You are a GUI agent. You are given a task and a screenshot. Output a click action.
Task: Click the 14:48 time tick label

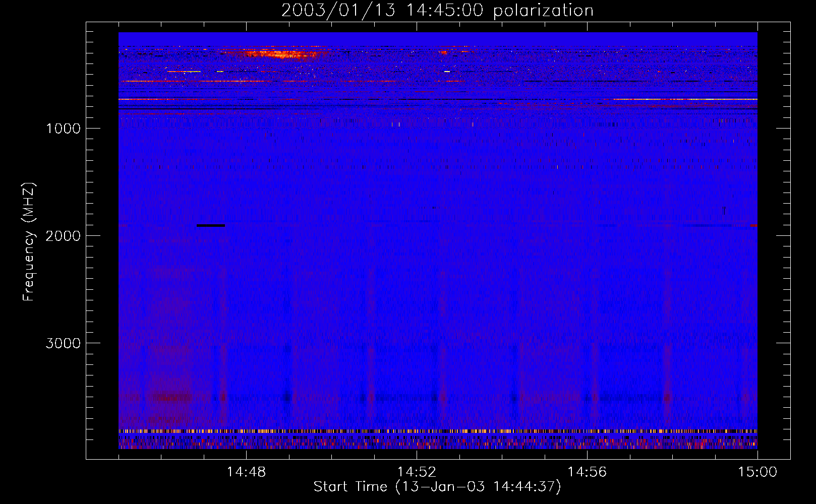pyautogui.click(x=246, y=472)
